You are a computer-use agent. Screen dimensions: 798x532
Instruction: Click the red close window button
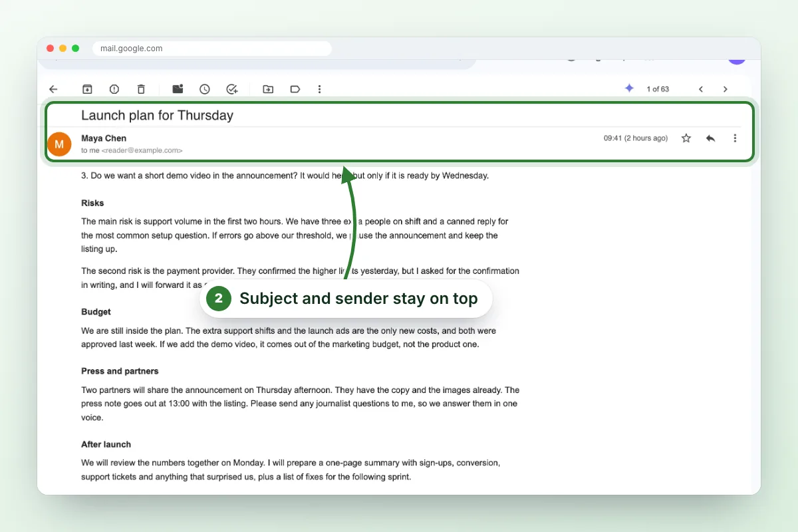50,49
